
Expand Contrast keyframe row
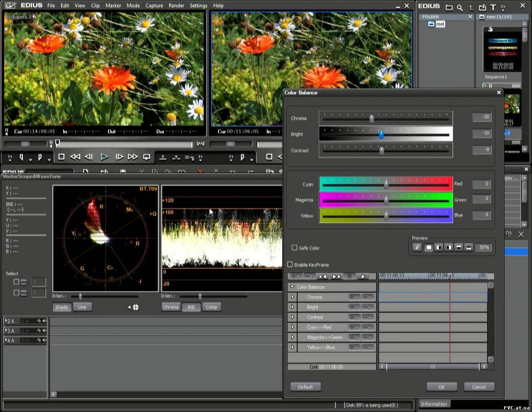click(x=293, y=317)
